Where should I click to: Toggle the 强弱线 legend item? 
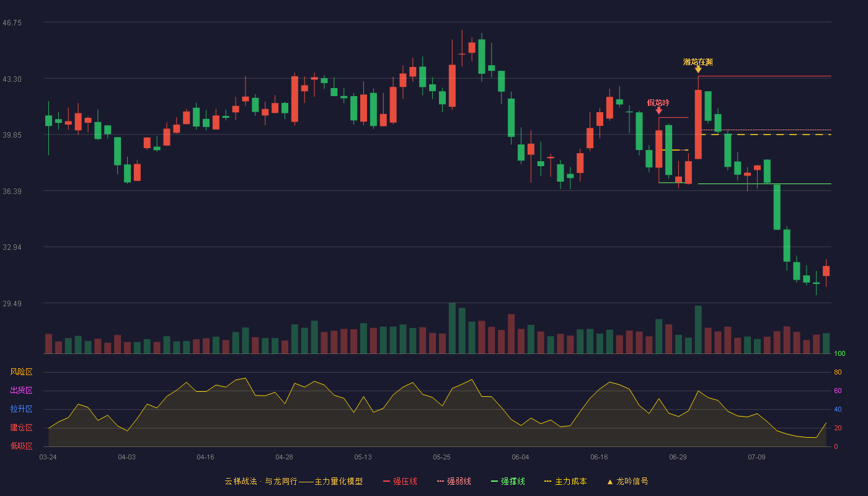454,481
